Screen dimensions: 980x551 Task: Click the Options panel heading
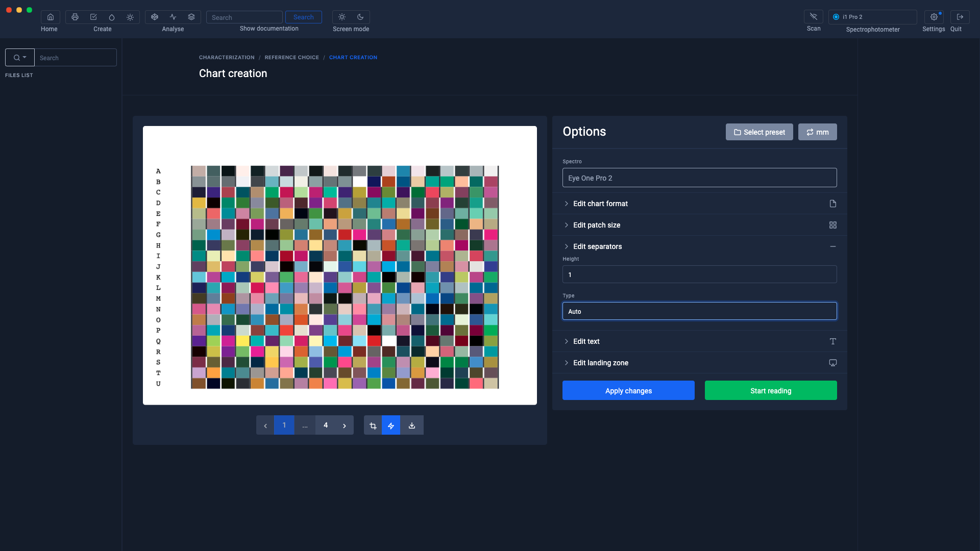click(x=584, y=132)
